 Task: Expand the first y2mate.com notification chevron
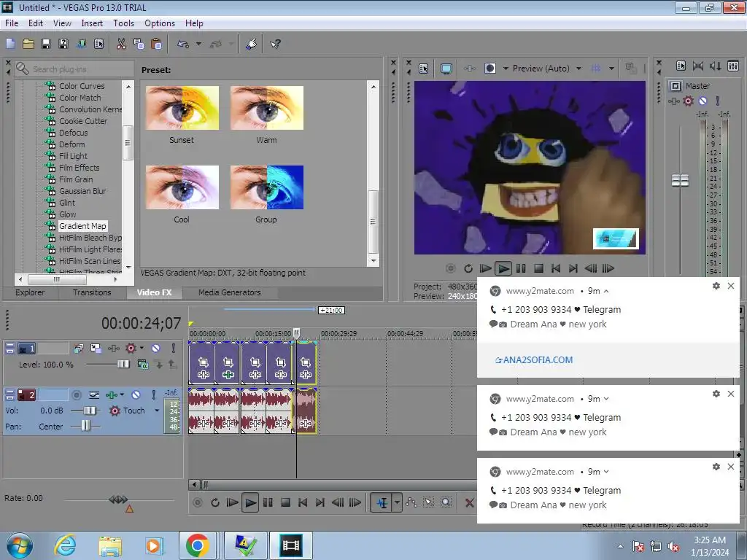point(606,291)
